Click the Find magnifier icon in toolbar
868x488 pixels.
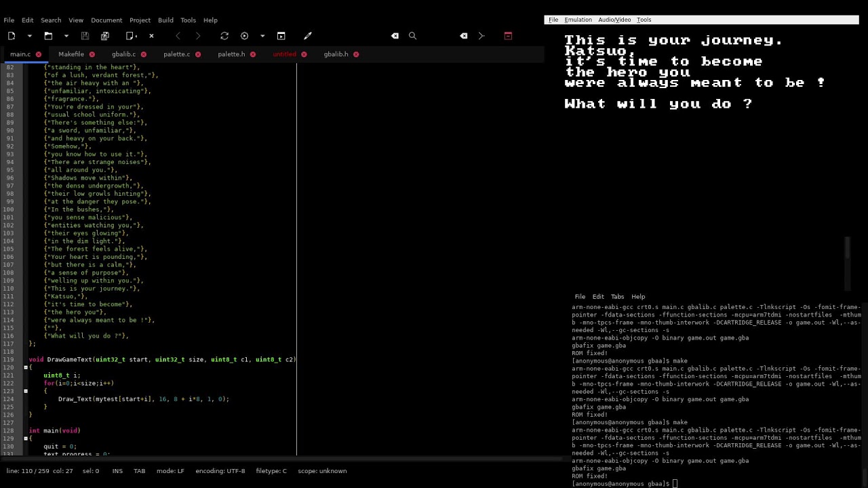click(412, 36)
